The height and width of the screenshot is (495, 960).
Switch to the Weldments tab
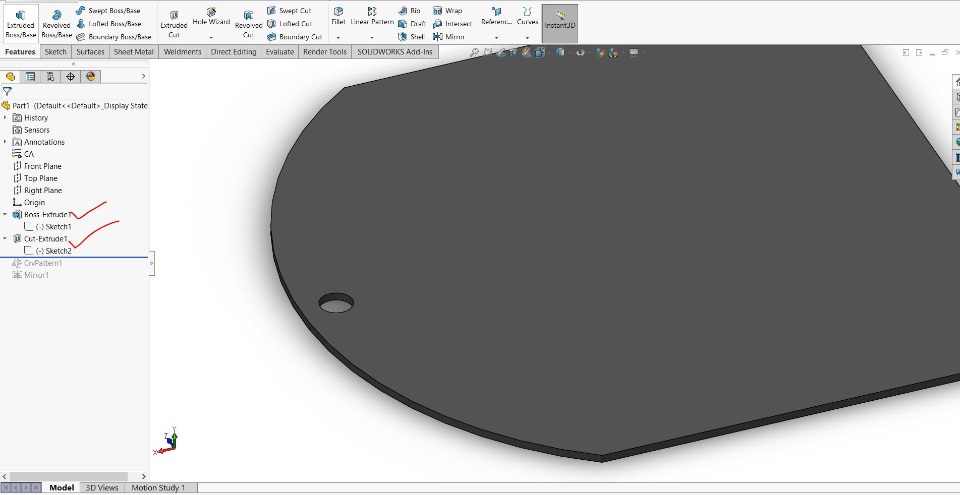(x=182, y=52)
